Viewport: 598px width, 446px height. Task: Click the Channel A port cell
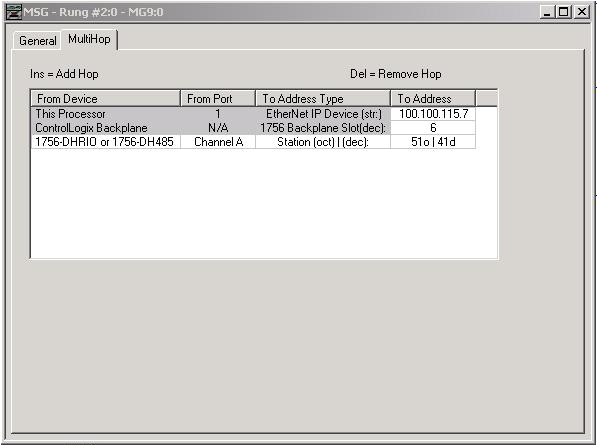tap(218, 142)
